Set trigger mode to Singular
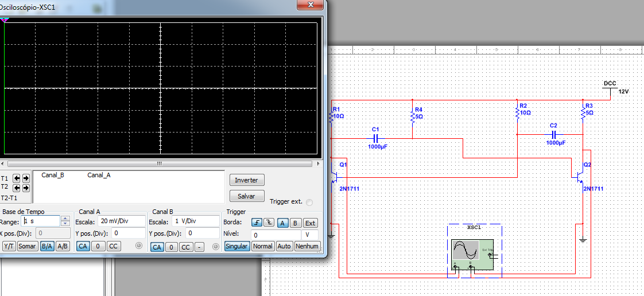 (x=237, y=246)
